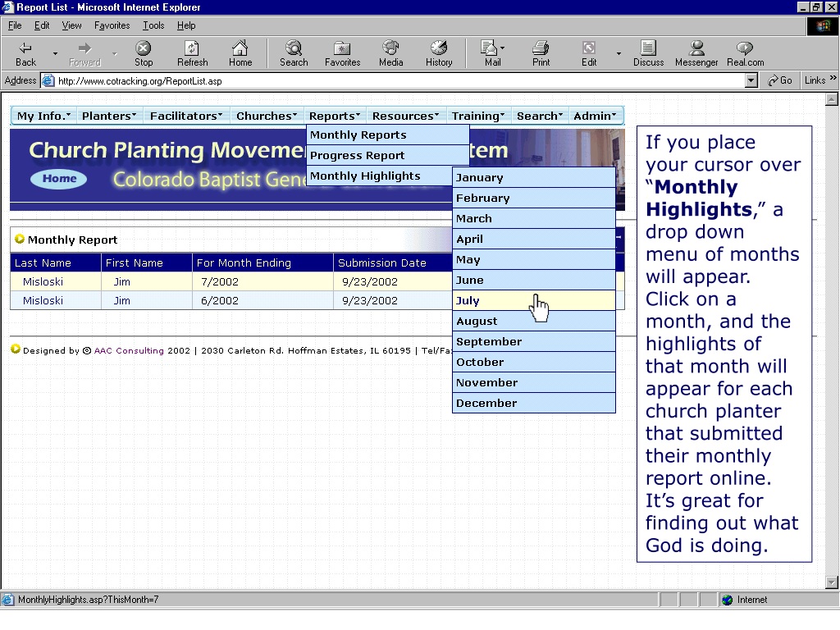Go to browser Home via toolbar
Screen dimensions: 840x630
pyautogui.click(x=240, y=53)
